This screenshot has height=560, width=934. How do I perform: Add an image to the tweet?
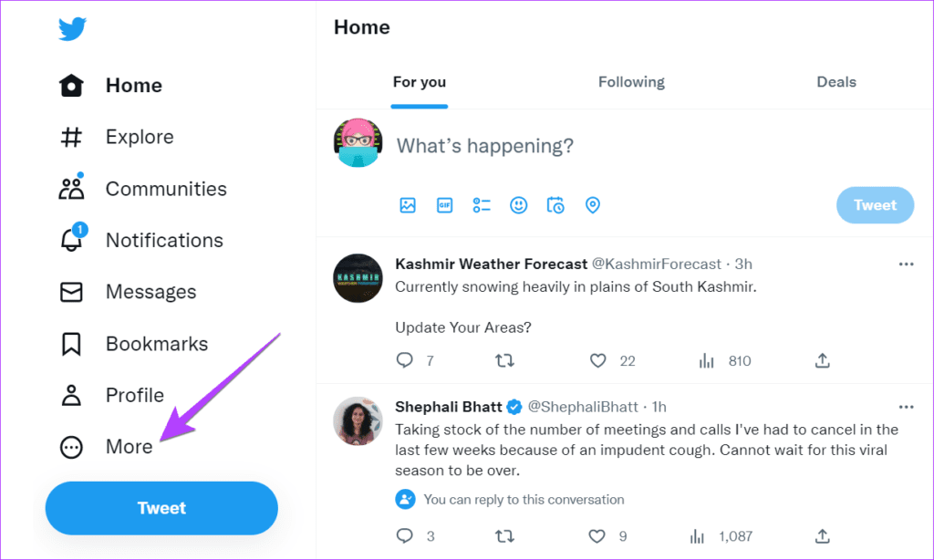click(x=408, y=205)
